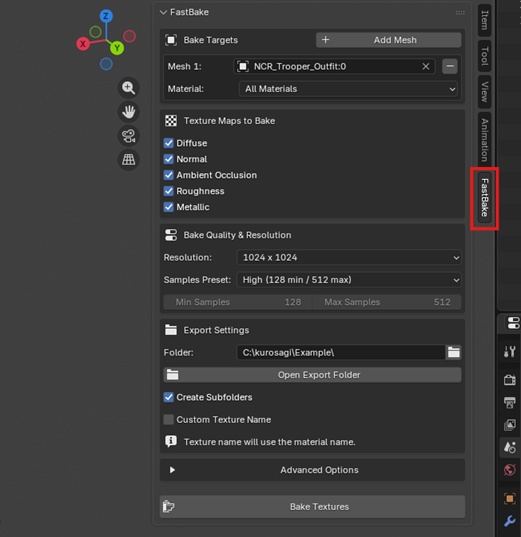Uncheck the Normal texture map
Image resolution: width=521 pixels, height=537 pixels.
(x=169, y=159)
